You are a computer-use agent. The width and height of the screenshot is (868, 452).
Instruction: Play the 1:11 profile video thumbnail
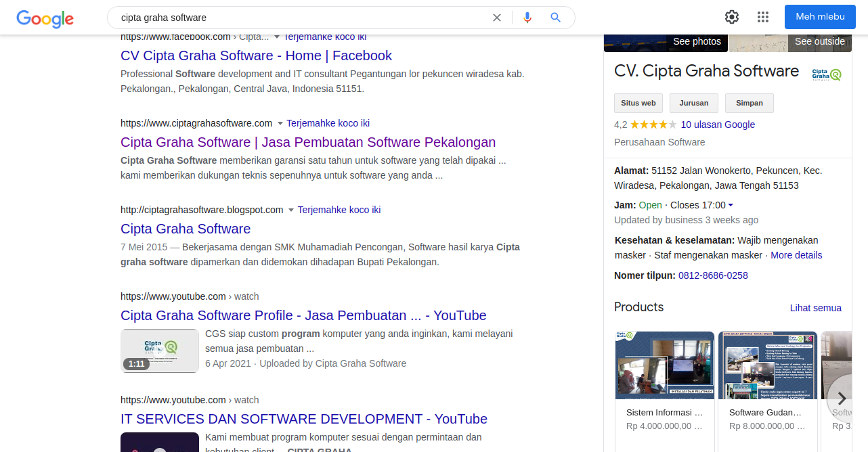coord(160,351)
